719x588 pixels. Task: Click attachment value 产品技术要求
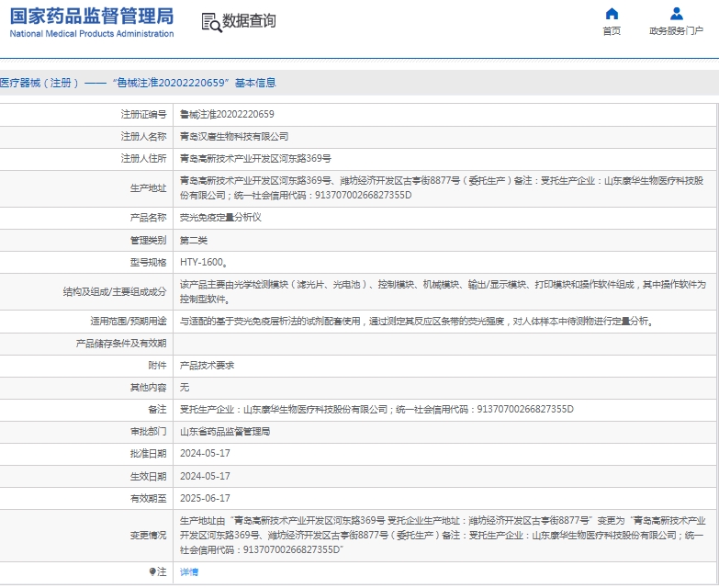point(207,366)
